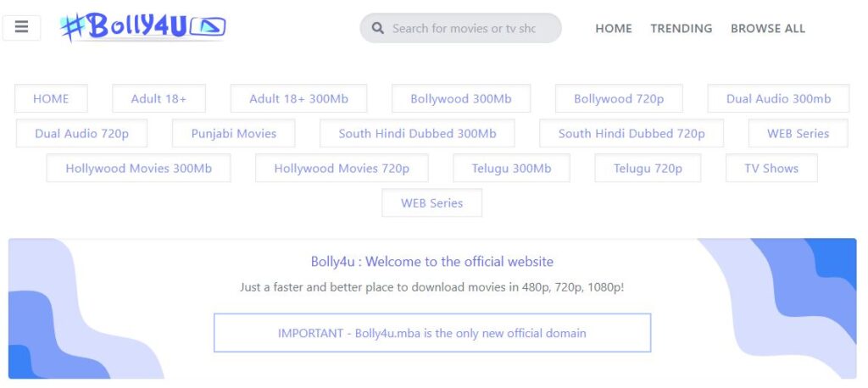This screenshot has width=868, height=388.
Task: Open the Telugu 720p category
Action: coord(648,169)
